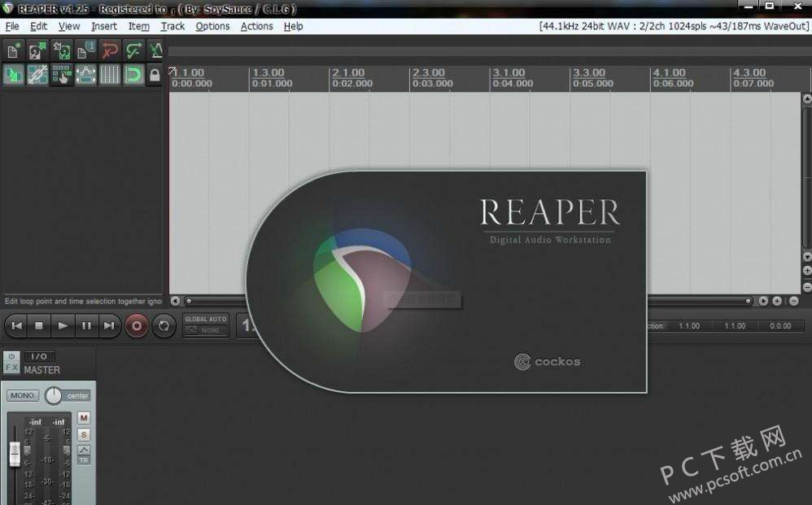
Task: Toggle item grouping chain icon
Action: point(37,75)
